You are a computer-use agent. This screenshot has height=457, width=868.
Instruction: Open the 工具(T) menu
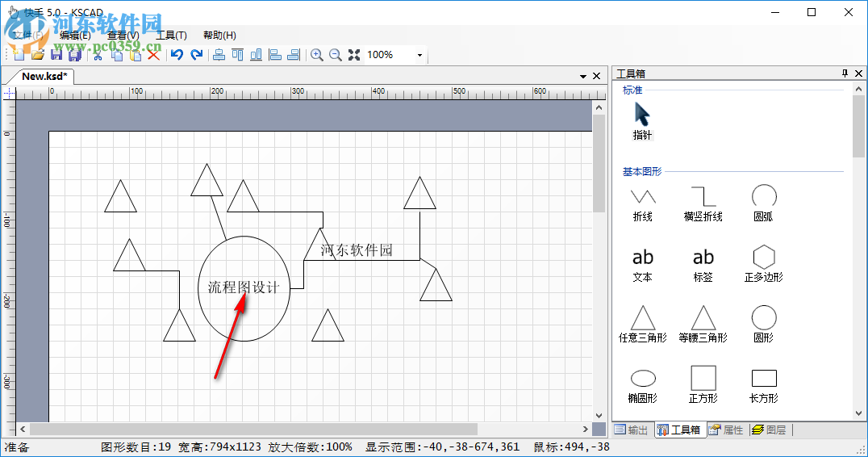[x=172, y=36]
